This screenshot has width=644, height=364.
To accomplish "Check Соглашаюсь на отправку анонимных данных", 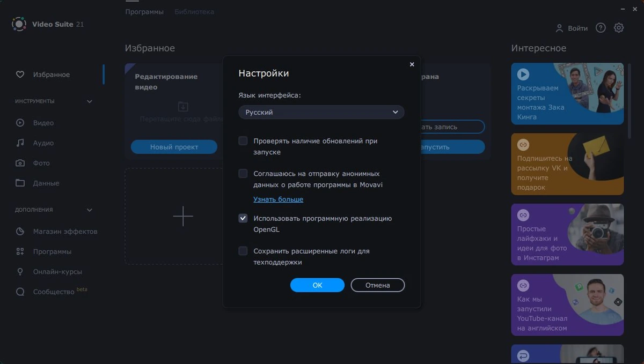I will [x=243, y=174].
